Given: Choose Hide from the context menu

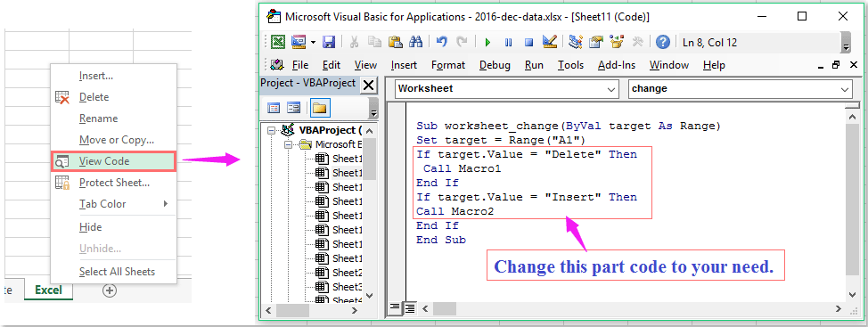Looking at the screenshot, I should tap(113, 227).
